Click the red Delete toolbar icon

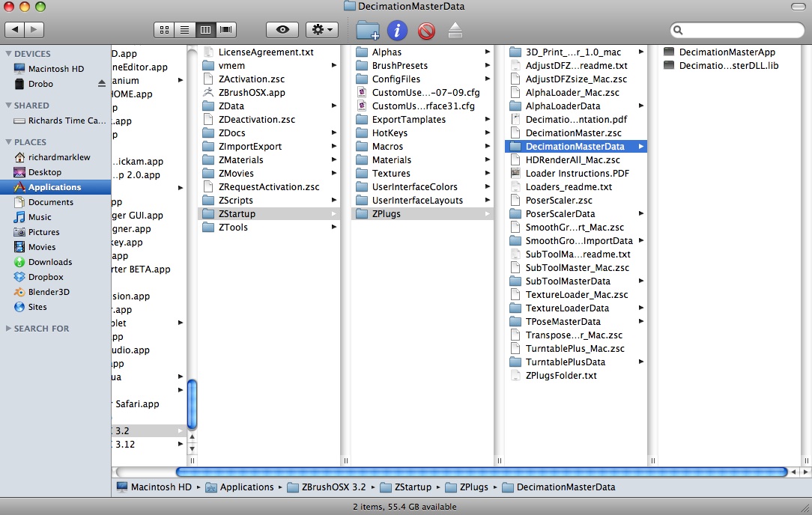click(426, 31)
